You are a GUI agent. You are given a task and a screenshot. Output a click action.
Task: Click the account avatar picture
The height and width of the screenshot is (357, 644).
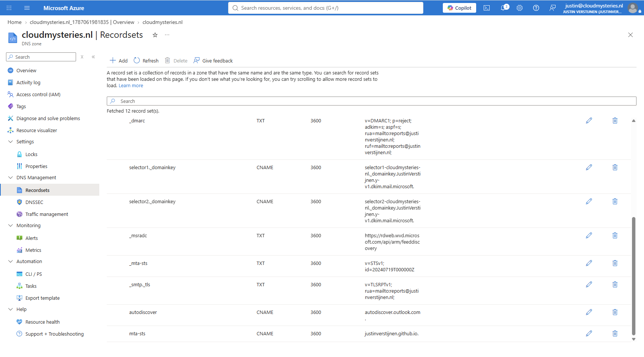(633, 8)
